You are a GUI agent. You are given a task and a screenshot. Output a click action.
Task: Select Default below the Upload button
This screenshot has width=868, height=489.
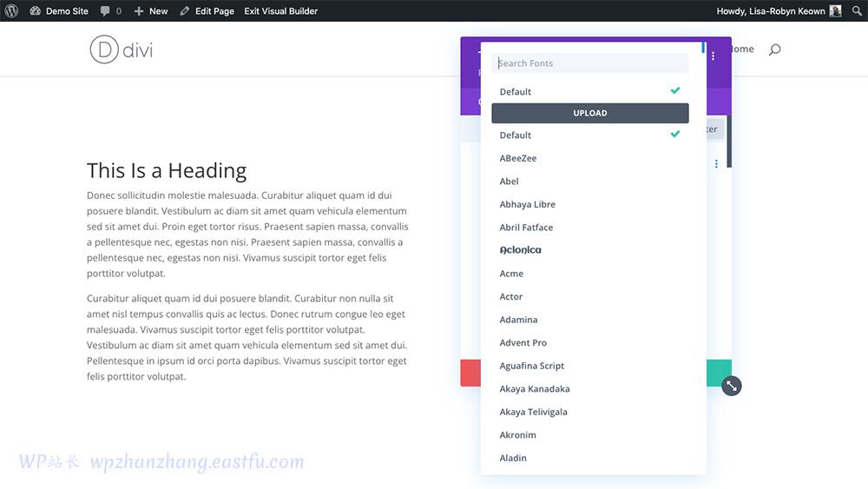590,135
